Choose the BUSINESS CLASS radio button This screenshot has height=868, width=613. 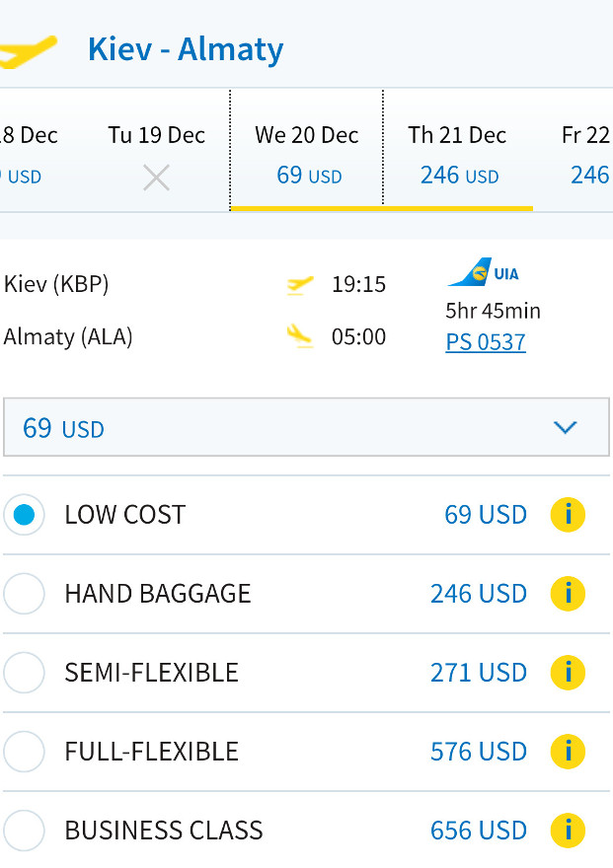pos(24,831)
